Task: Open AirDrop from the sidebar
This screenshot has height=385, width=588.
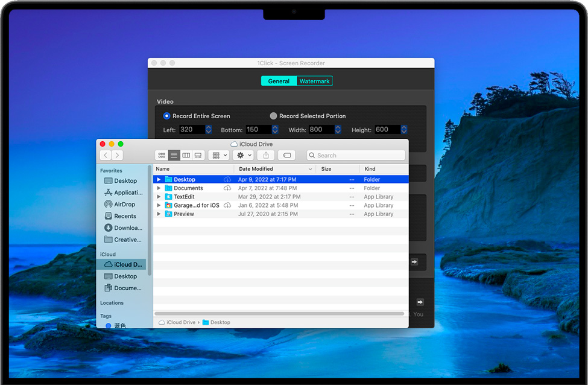Action: pos(125,204)
